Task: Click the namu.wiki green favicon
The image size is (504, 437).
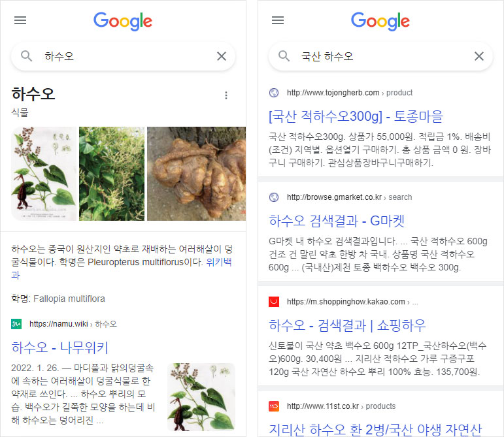Action: click(x=16, y=323)
